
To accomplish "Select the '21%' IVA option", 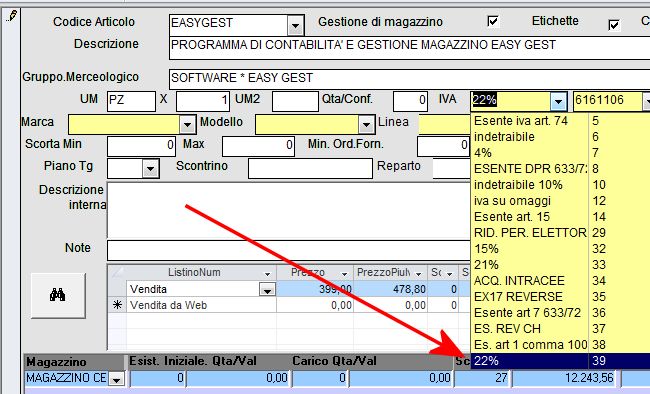I will (560, 265).
